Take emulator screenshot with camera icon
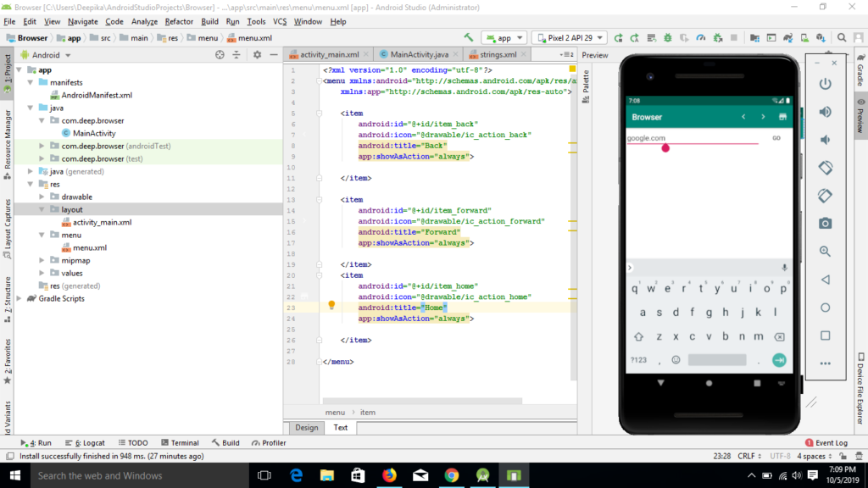Screen dimensions: 868x488 pos(826,224)
